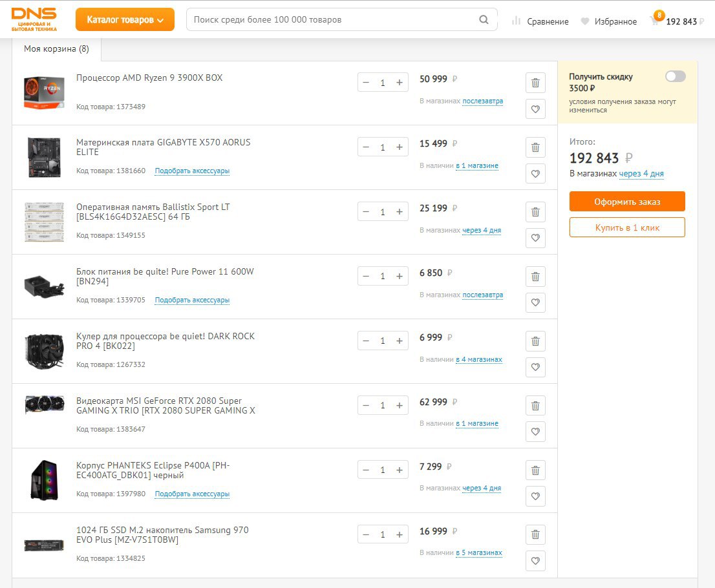Increase Pure Power 11 PSU quantity
715x588 pixels.
400,276
